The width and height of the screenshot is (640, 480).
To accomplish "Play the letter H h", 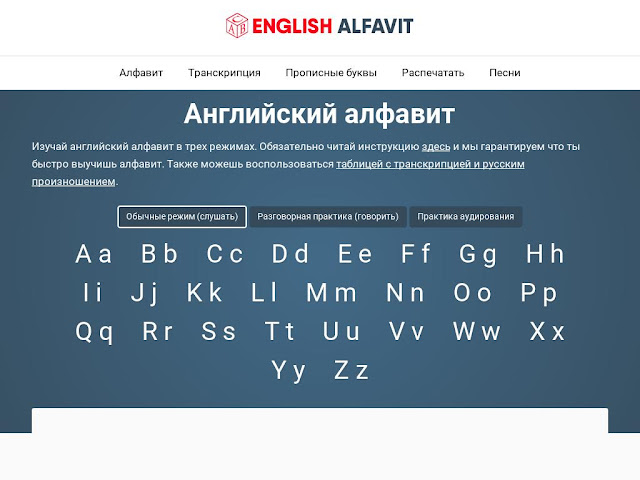I will click(x=545, y=254).
